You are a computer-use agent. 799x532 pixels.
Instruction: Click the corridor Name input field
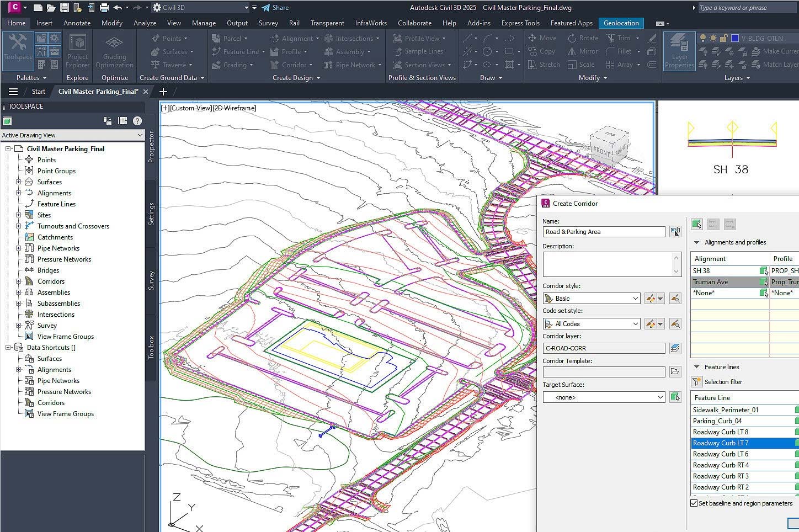point(604,232)
